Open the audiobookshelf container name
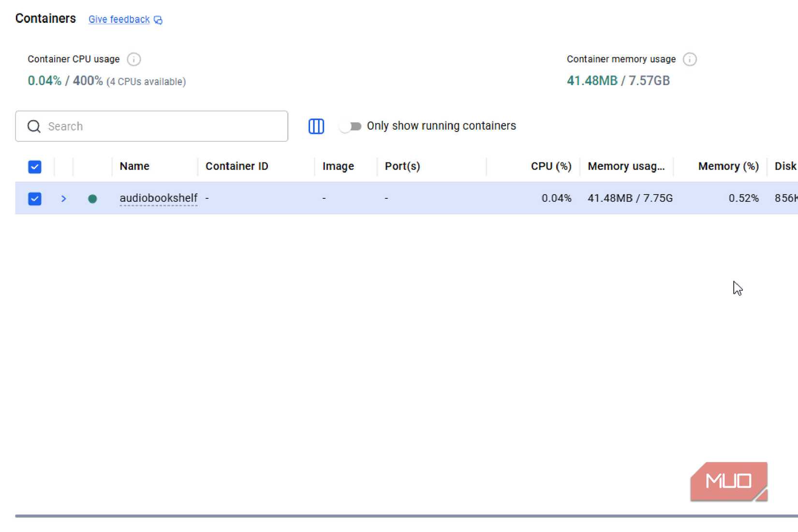The width and height of the screenshot is (798, 532). [159, 198]
